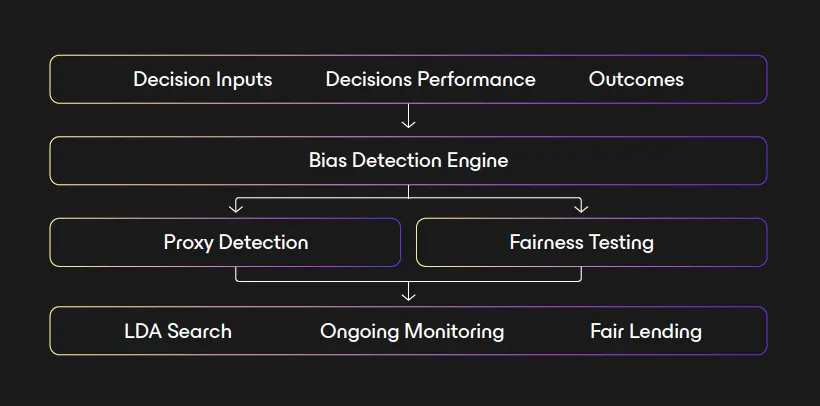
Task: Click the arrowhead pointing down to Proxy Detection
Action: 236,206
